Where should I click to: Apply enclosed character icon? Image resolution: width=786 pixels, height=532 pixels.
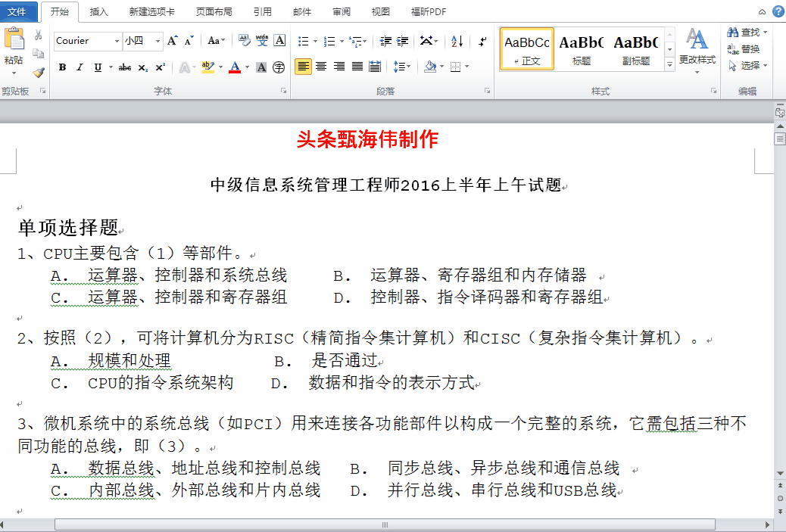coord(279,67)
